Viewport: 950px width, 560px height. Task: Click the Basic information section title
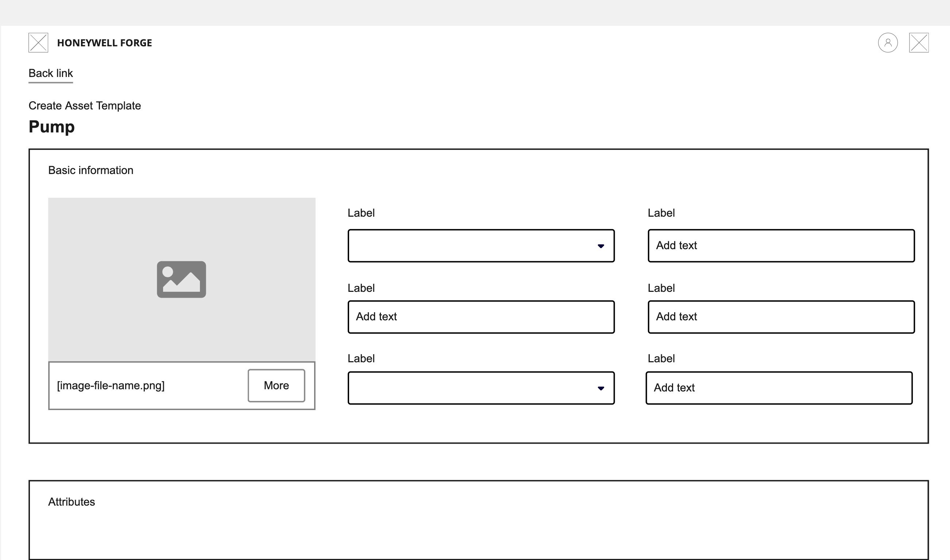(90, 170)
